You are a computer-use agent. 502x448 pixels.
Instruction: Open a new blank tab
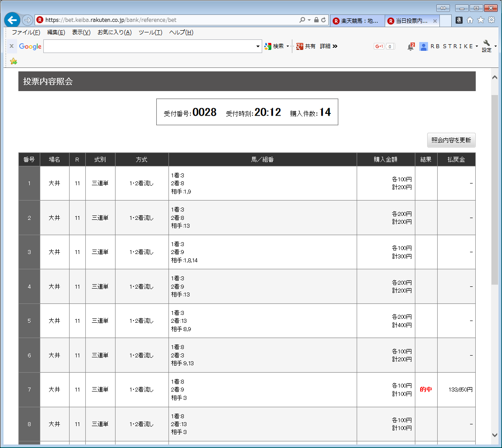point(446,21)
